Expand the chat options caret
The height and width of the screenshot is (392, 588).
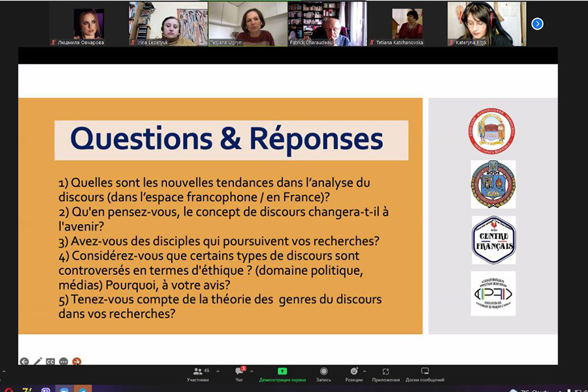click(252, 371)
